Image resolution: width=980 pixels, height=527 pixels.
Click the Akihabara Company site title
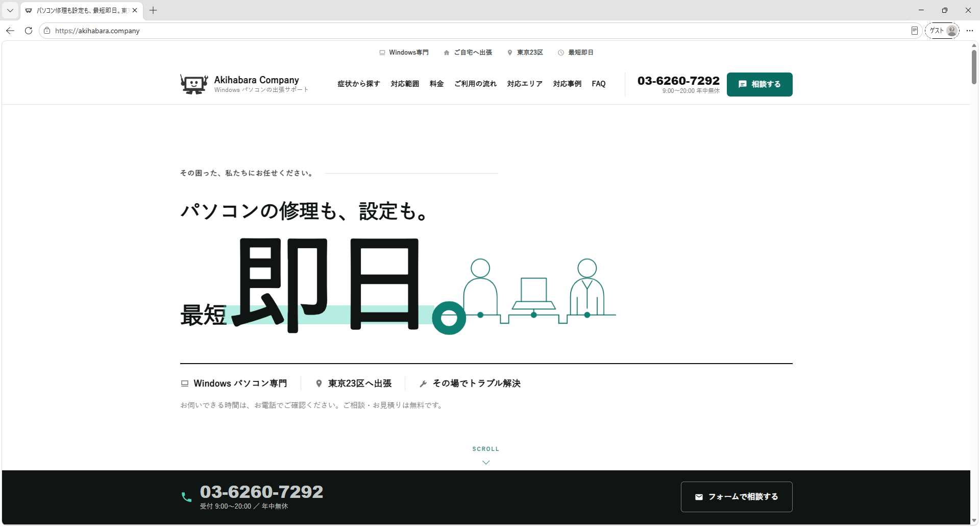(x=256, y=80)
